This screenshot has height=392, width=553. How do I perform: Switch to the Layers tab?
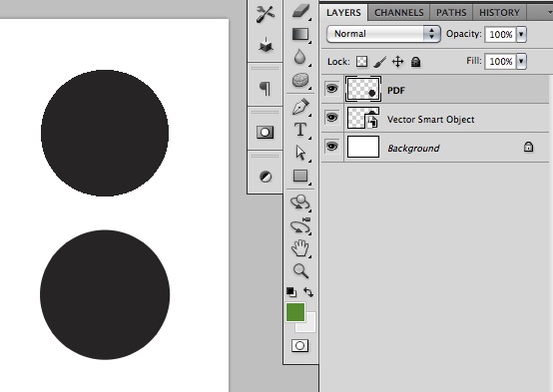point(343,13)
